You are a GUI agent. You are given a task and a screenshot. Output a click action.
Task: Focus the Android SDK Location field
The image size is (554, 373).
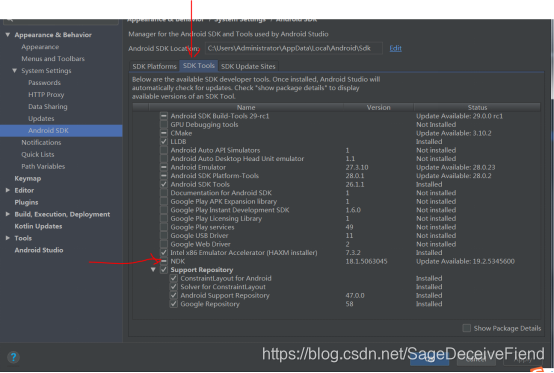coord(293,48)
